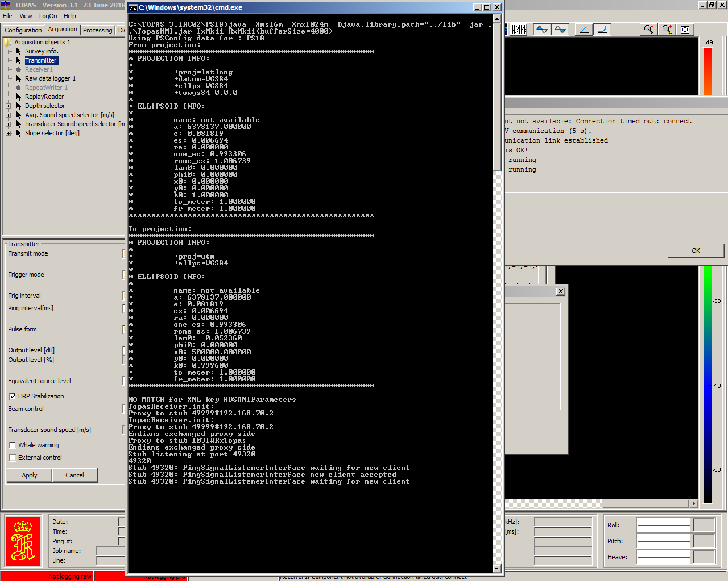
Task: Click the red Kongsberg crown logo
Action: [x=23, y=541]
